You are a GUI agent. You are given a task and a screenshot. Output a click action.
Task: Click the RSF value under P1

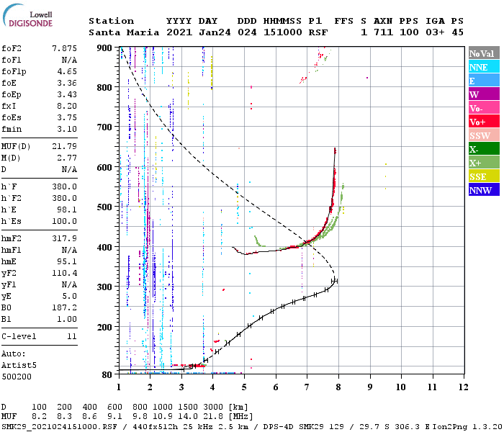(x=318, y=32)
